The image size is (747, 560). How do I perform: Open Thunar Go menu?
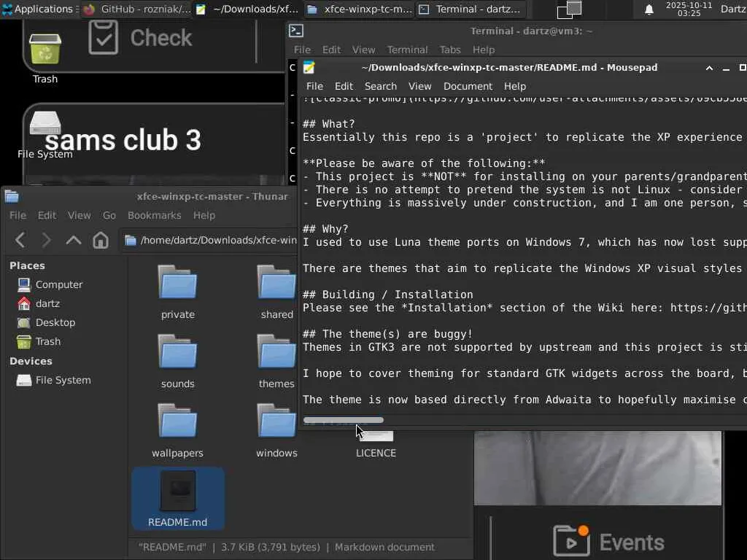click(x=109, y=215)
